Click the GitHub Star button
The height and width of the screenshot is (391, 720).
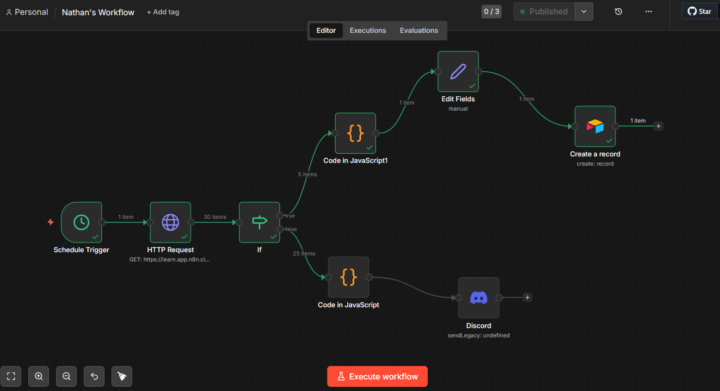(699, 11)
